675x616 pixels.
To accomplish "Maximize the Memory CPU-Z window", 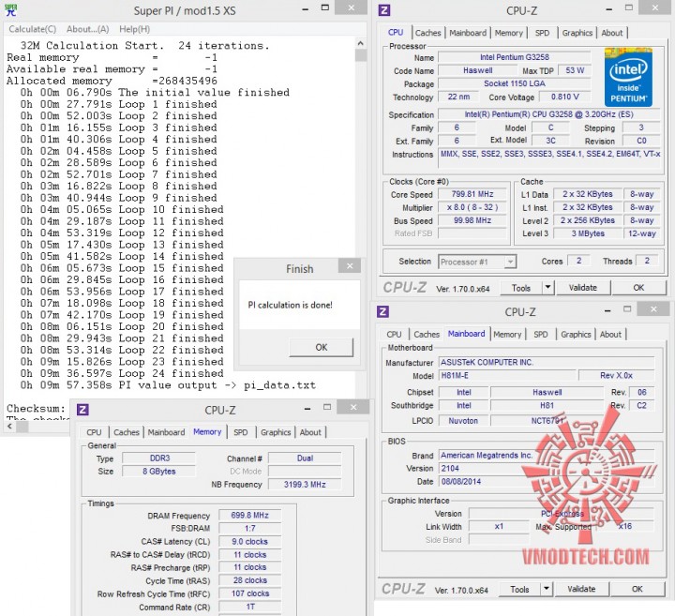I will pos(327,407).
